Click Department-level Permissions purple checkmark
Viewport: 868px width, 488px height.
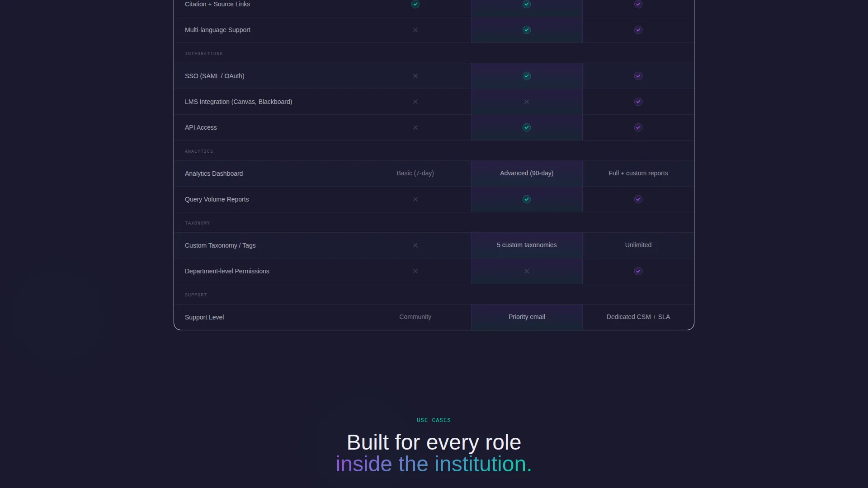[638, 271]
